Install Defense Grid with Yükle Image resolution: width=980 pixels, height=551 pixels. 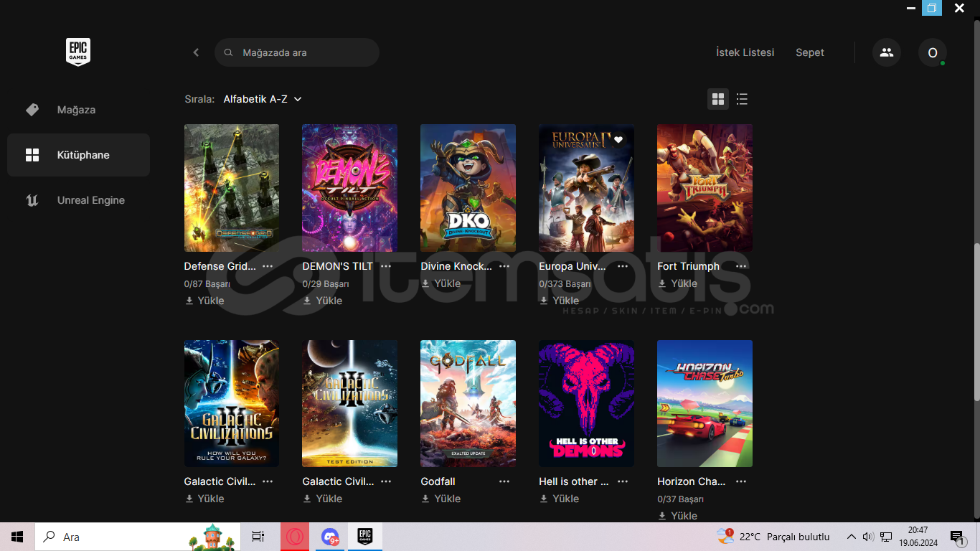coord(204,301)
